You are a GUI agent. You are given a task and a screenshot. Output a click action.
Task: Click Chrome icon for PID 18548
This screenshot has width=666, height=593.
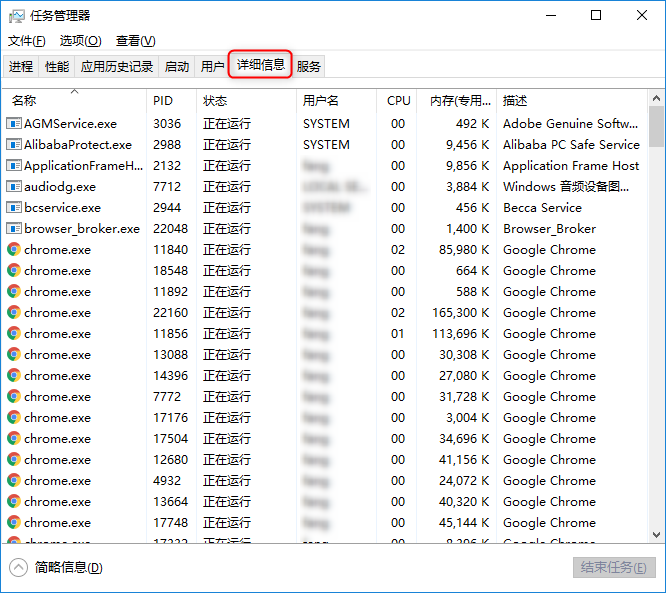(x=14, y=271)
